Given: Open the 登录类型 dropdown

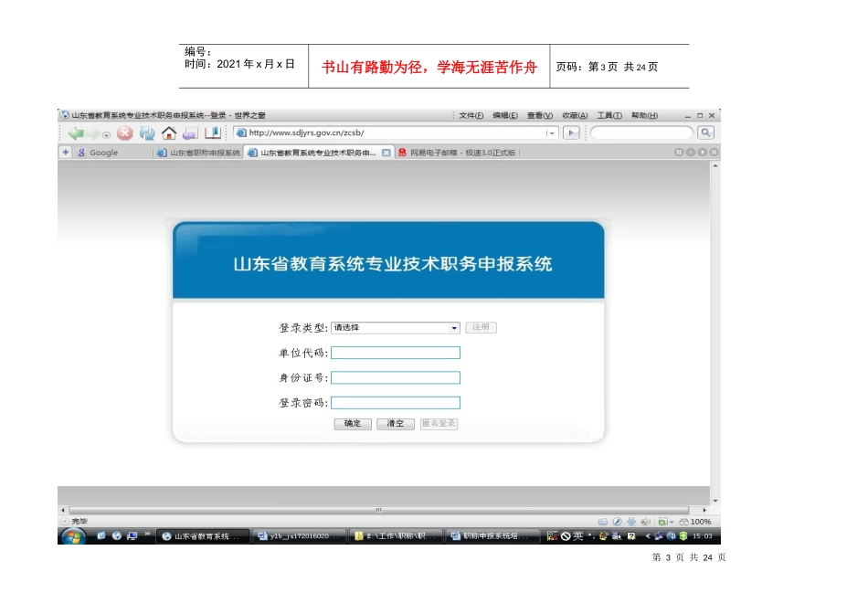Looking at the screenshot, I should pos(396,327).
